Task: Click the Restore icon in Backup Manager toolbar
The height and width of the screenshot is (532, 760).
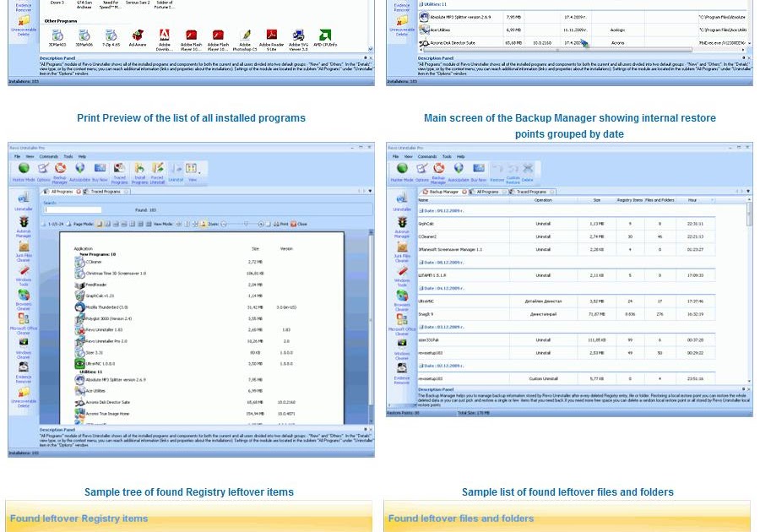Action: 497,172
